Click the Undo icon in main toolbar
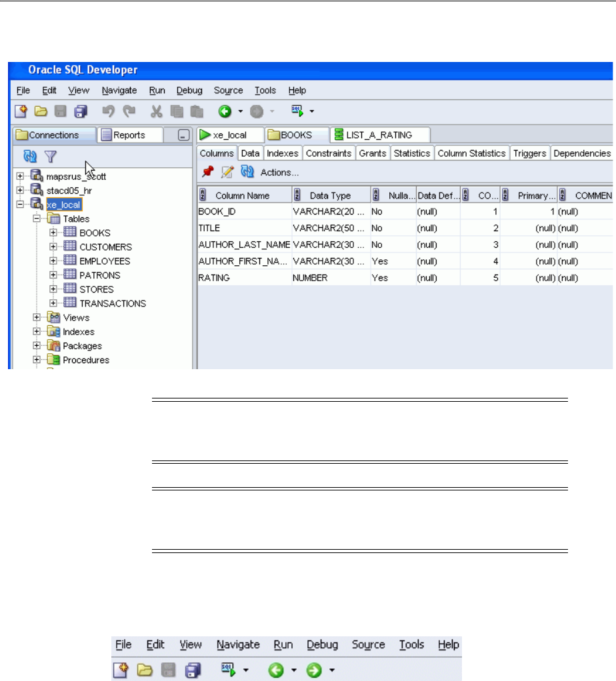Image resolution: width=616 pixels, height=681 pixels. click(x=108, y=112)
